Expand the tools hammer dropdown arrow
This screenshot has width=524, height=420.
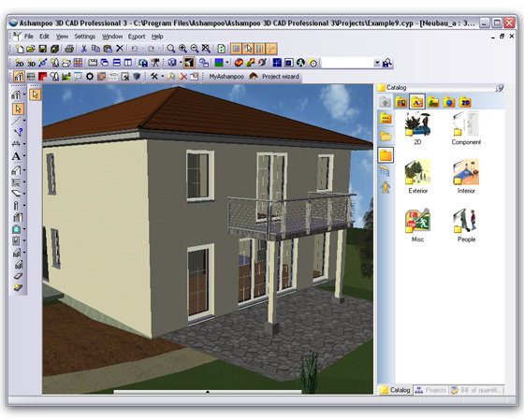coord(163,77)
